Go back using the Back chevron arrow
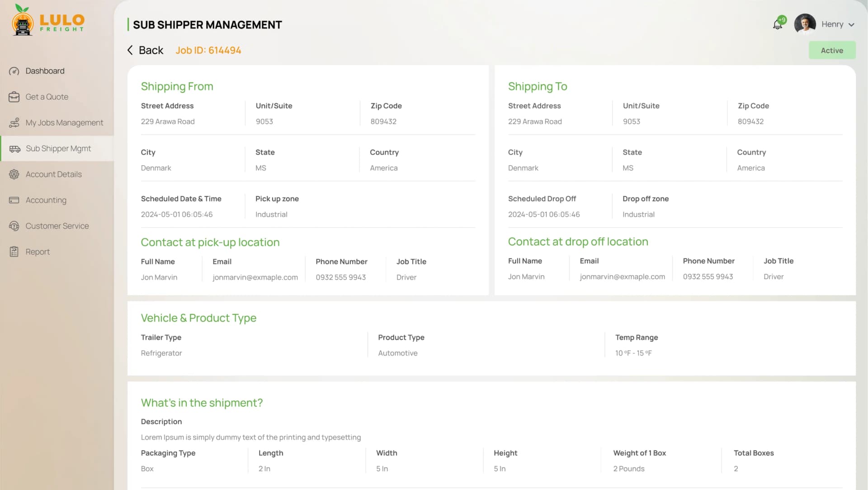The height and width of the screenshot is (490, 868). click(130, 50)
